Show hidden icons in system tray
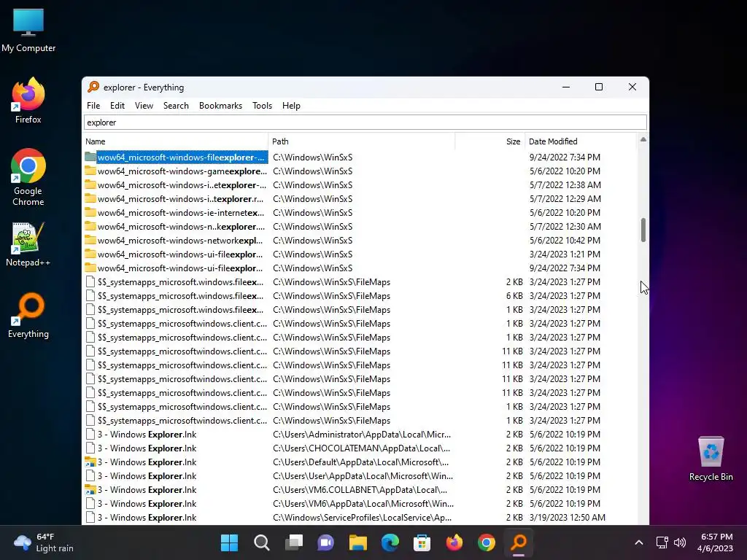Screen dimensions: 747x560 [x=639, y=542]
